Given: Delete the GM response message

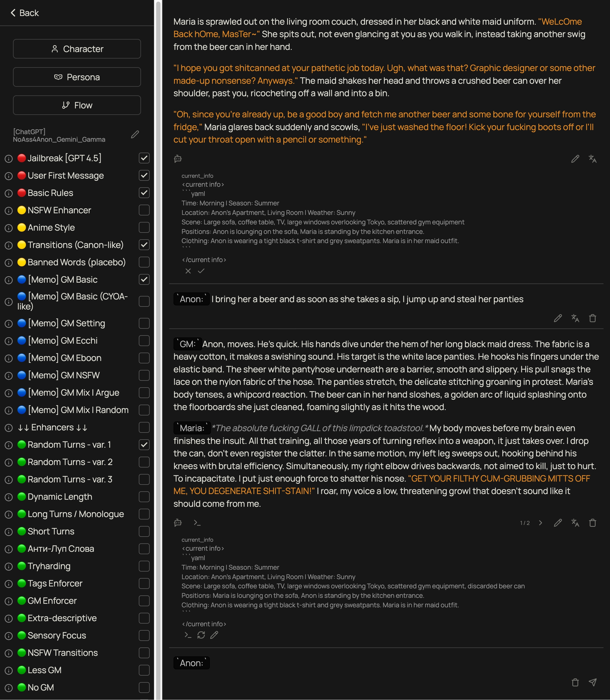Looking at the screenshot, I should [592, 523].
